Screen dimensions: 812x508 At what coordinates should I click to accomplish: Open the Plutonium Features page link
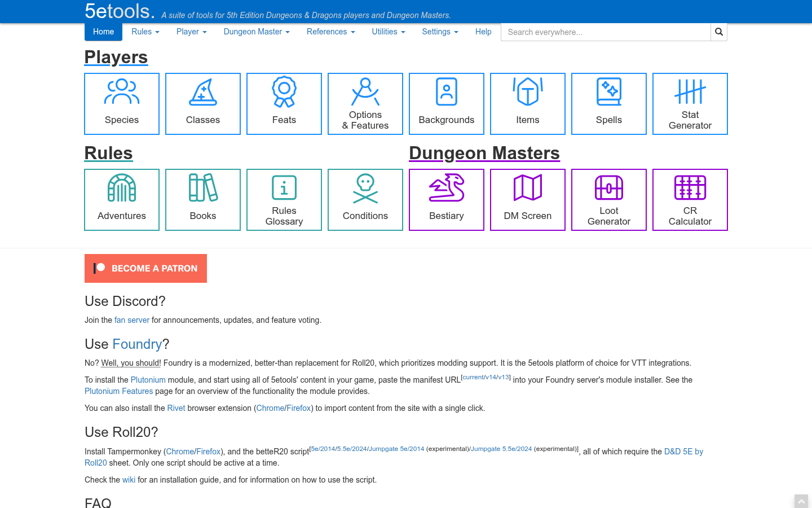tap(118, 391)
